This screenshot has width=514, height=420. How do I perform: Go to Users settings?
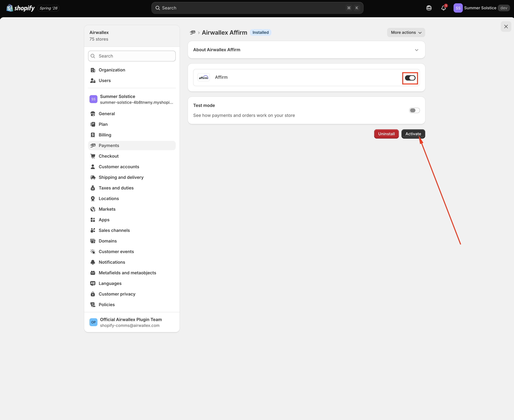tap(132, 81)
